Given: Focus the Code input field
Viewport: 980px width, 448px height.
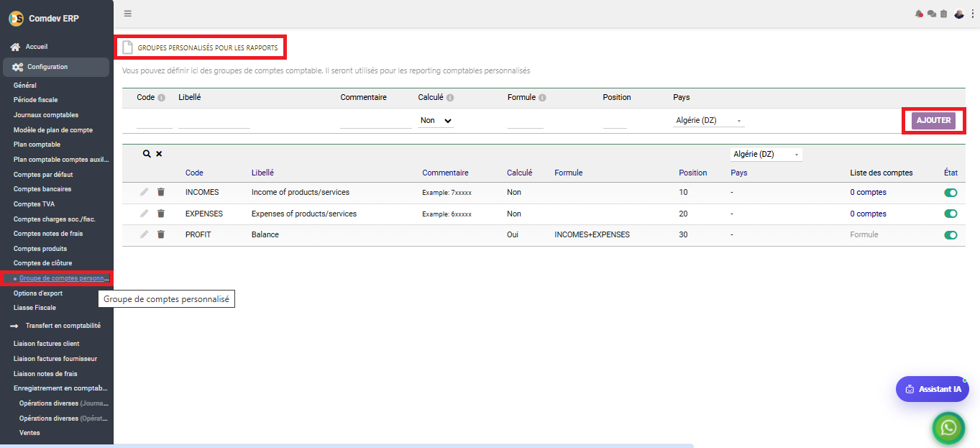Looking at the screenshot, I should pos(155,122).
